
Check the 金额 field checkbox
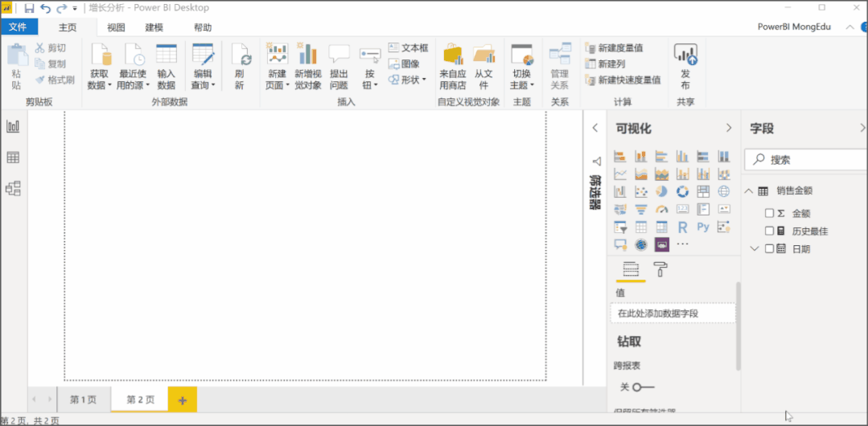click(x=770, y=213)
